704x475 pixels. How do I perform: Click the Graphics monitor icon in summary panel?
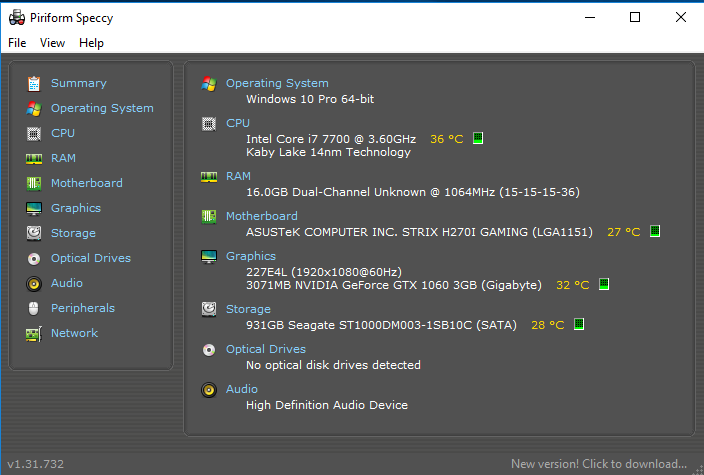coord(209,257)
